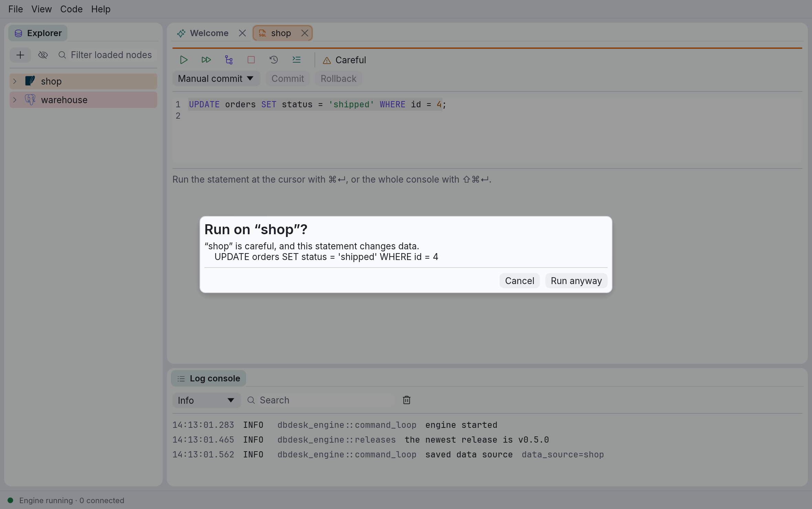The width and height of the screenshot is (812, 509).
Task: Open the Manual commit dropdown
Action: (x=216, y=79)
